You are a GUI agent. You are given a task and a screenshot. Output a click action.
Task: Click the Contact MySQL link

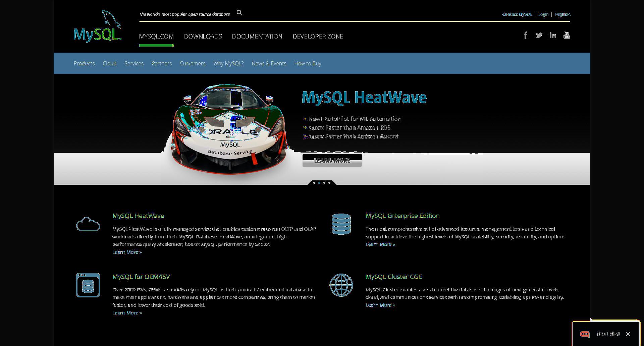517,14
